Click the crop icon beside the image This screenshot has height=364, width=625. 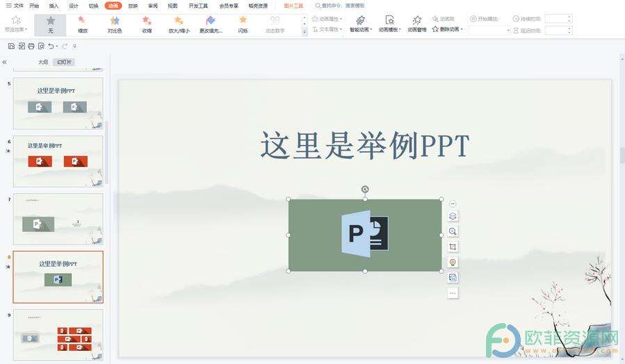(453, 247)
